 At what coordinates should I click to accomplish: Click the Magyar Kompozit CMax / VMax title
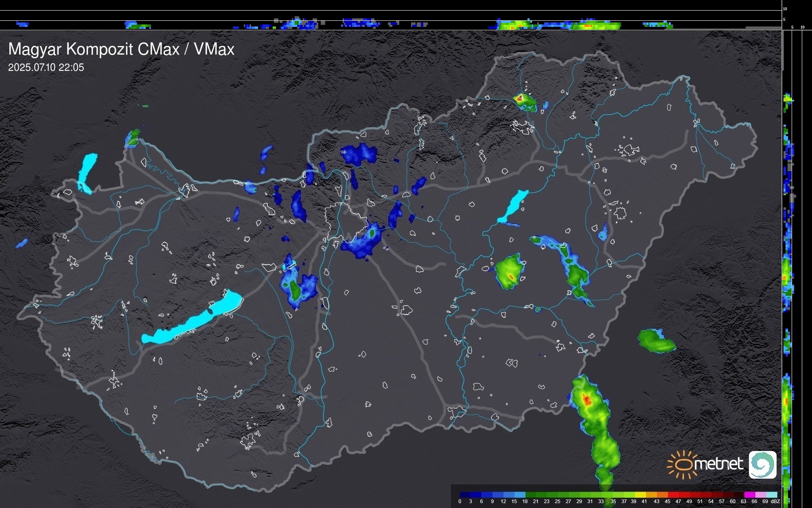click(x=121, y=49)
